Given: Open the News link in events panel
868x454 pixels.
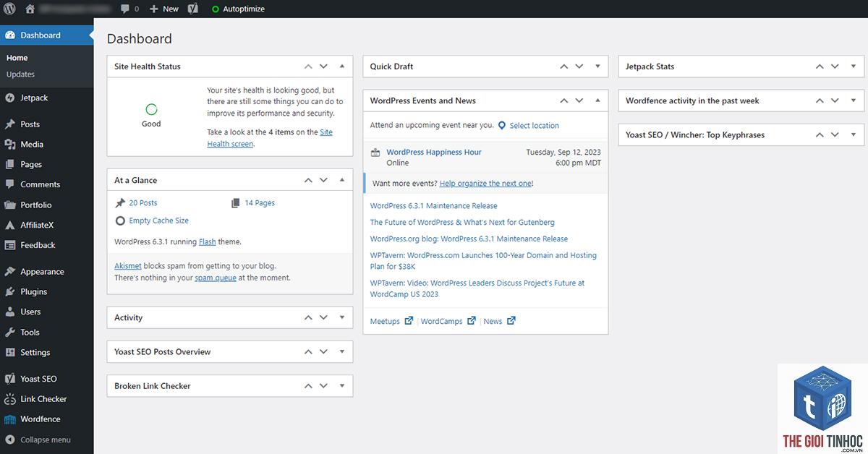Looking at the screenshot, I should click(493, 321).
